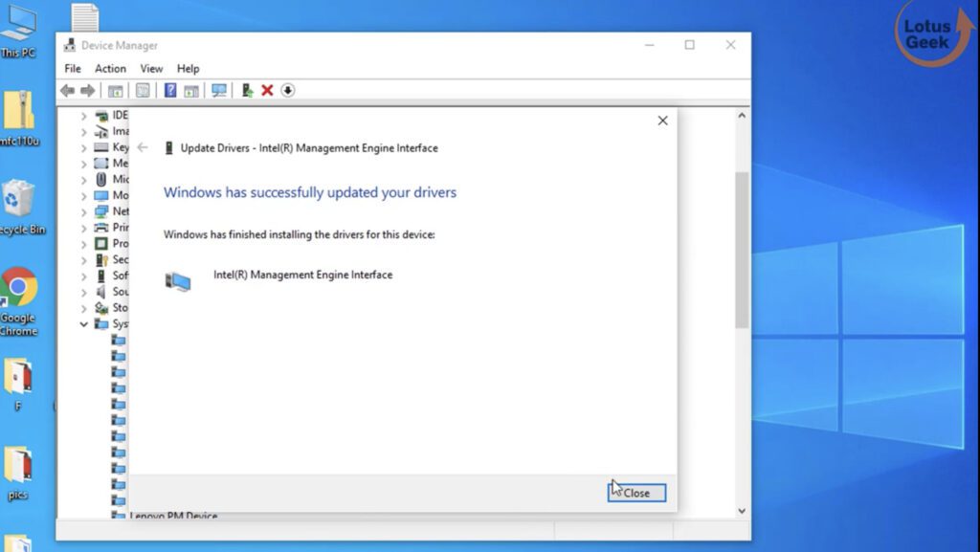
Task: Click the Forward arrow in Device Manager toolbar
Action: (88, 91)
